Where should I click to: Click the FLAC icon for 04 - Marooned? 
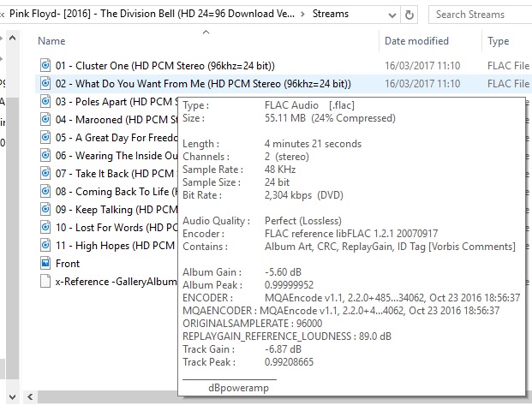click(45, 119)
